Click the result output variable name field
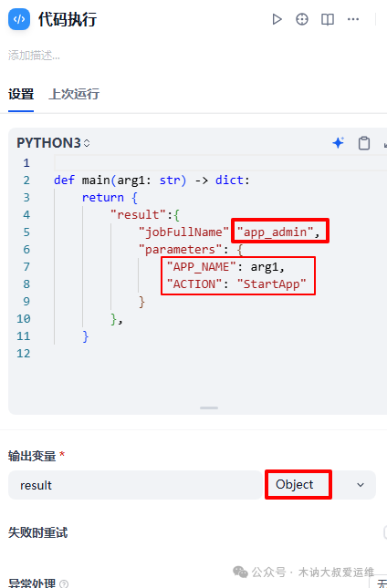 click(x=135, y=485)
